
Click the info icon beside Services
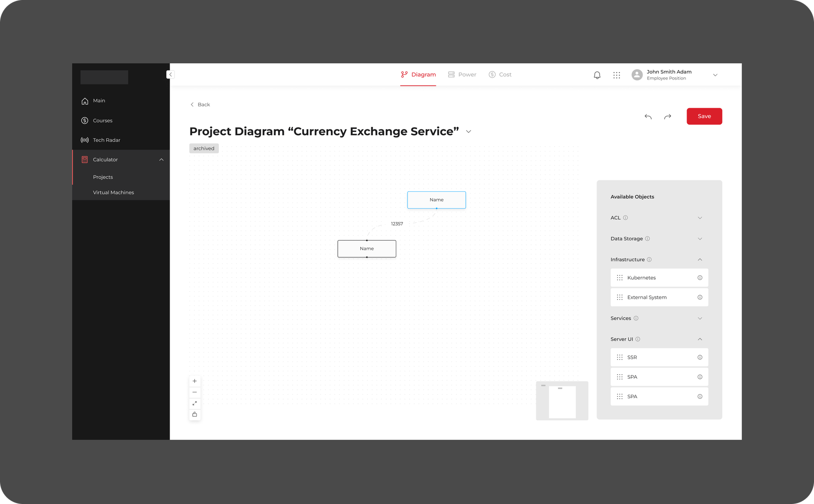pos(636,318)
